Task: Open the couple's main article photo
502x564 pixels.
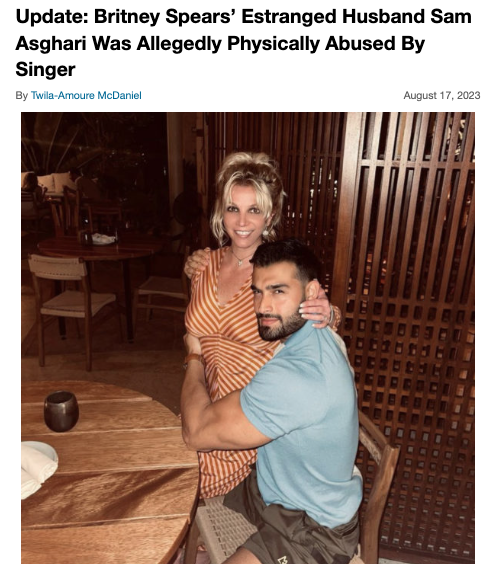Action: click(x=248, y=338)
